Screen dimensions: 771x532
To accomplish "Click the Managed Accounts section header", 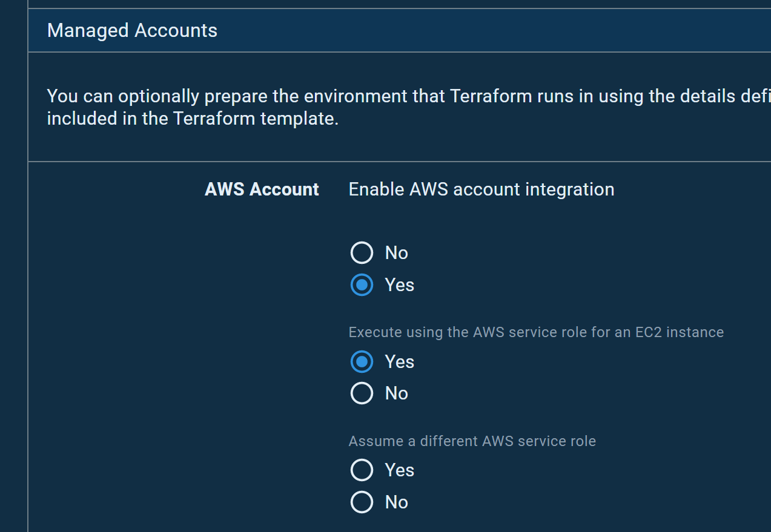I will point(132,30).
